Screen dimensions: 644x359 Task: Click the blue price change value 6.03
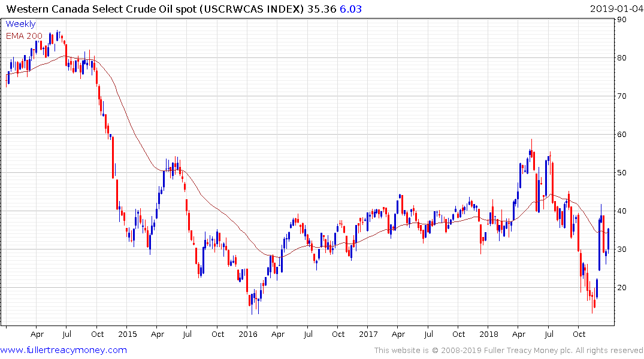(x=352, y=9)
